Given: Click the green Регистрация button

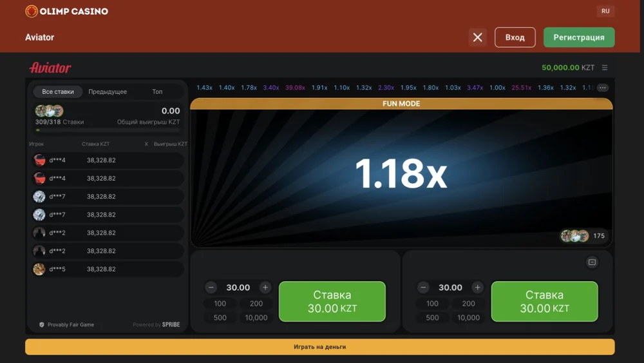Looking at the screenshot, I should (x=579, y=37).
